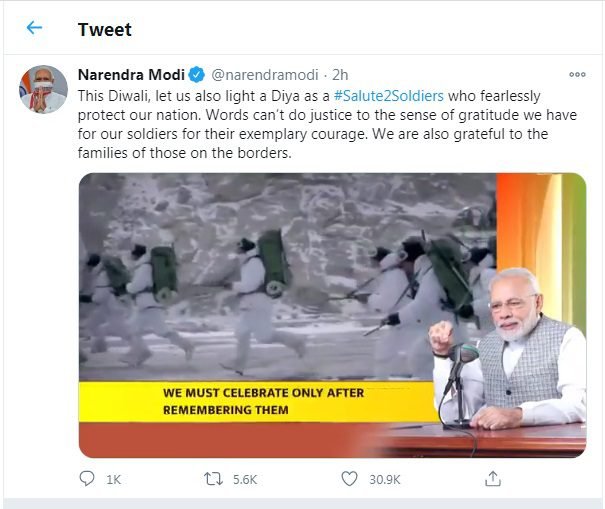
Task: Click the 2h timestamp
Action: tap(341, 74)
